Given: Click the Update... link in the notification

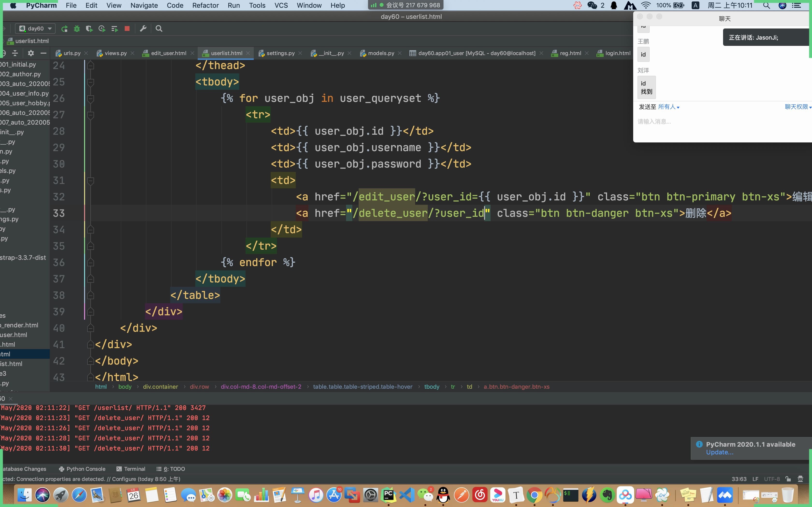Looking at the screenshot, I should [719, 452].
